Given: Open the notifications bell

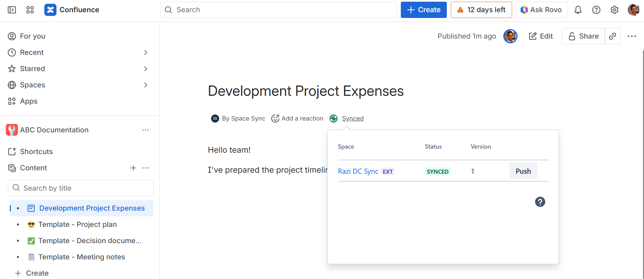Looking at the screenshot, I should point(578,10).
